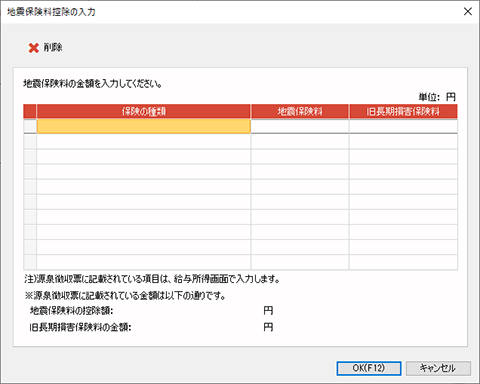Click the top-left grid corner header cell
The height and width of the screenshot is (384, 480).
click(x=30, y=112)
